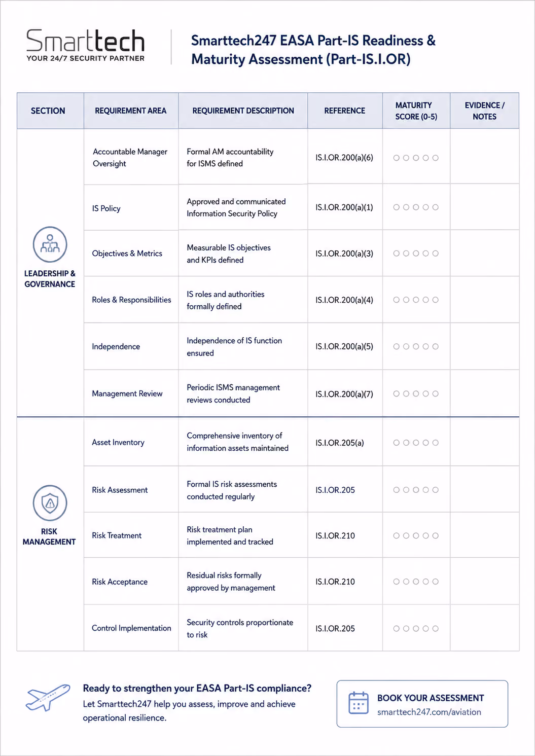Click the page title 'Smarttech247 EASA Part-IS Readiness'
Screen dimensions: 535x756
(x=313, y=50)
